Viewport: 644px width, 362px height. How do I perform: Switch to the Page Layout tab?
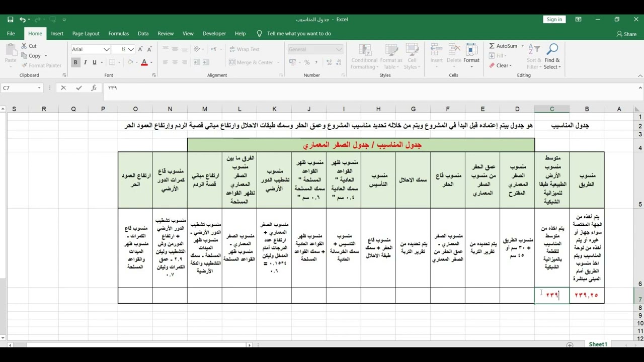tap(86, 34)
